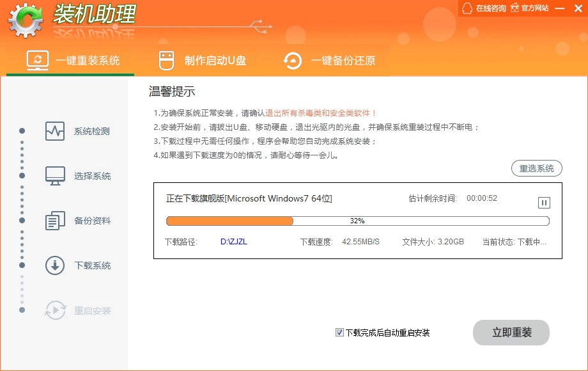Uncheck 下载完成后自动重启安装 checkbox
The image size is (588, 371).
pos(339,332)
